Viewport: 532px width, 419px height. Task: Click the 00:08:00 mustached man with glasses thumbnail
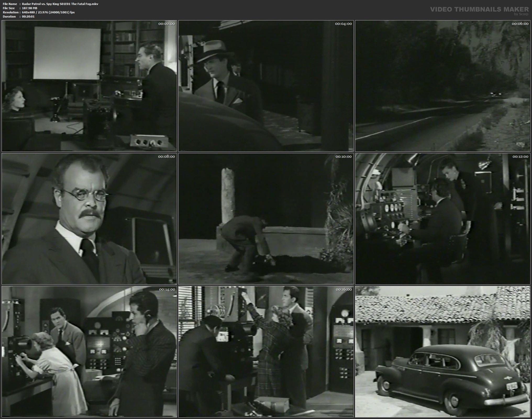(x=89, y=219)
